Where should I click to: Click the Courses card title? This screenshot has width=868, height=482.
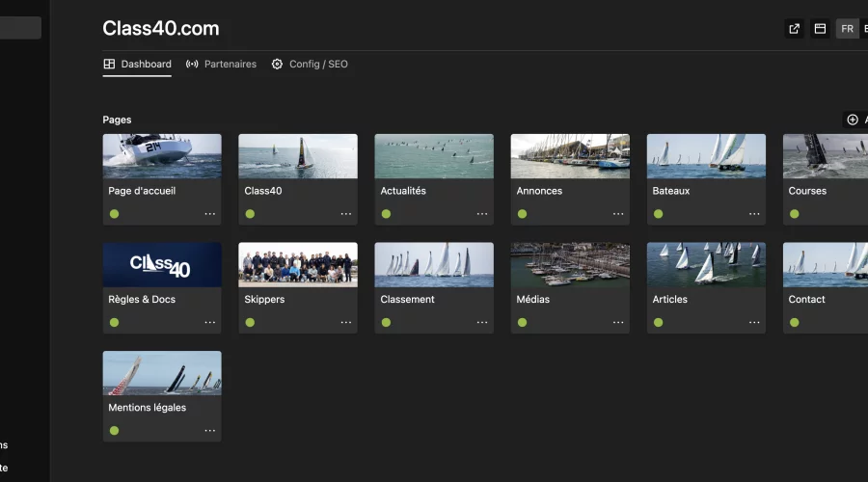[x=807, y=191]
